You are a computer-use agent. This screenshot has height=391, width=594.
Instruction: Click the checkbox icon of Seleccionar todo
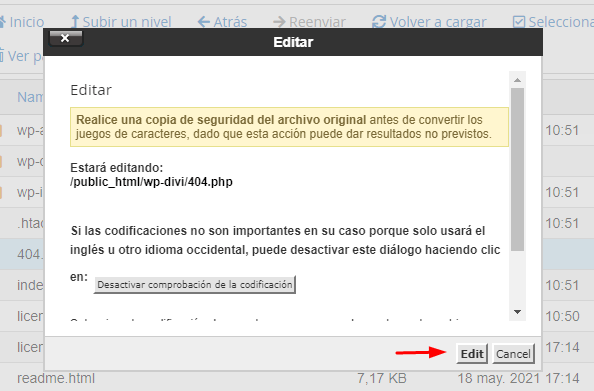519,22
